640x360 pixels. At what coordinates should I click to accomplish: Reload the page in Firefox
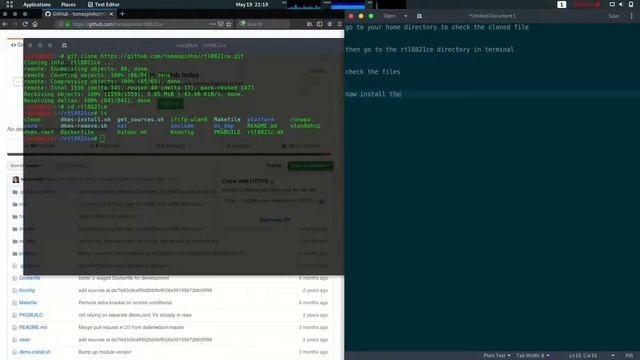25,24
